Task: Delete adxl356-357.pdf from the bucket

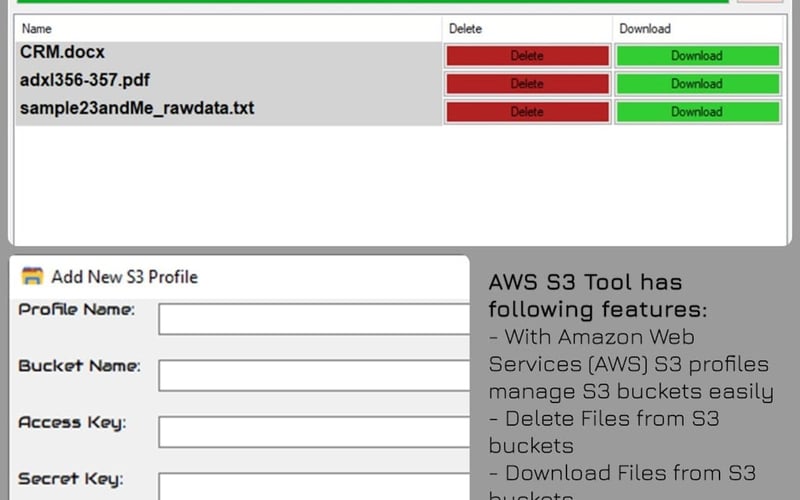Action: pos(528,84)
